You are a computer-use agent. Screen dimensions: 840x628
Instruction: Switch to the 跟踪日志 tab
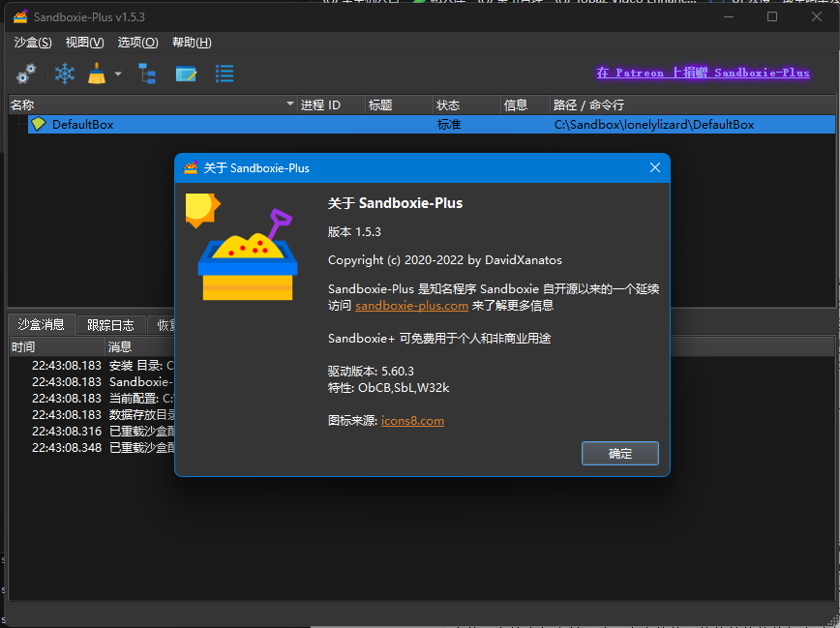click(x=110, y=325)
